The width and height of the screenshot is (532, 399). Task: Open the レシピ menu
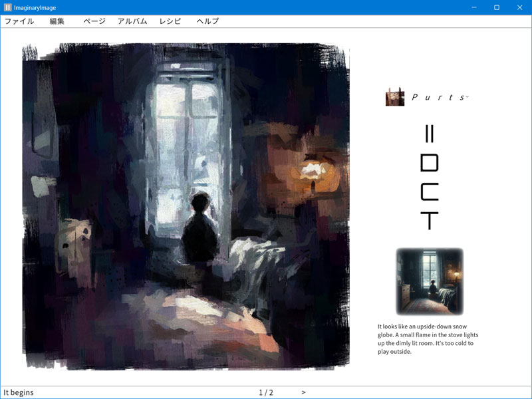coord(170,21)
